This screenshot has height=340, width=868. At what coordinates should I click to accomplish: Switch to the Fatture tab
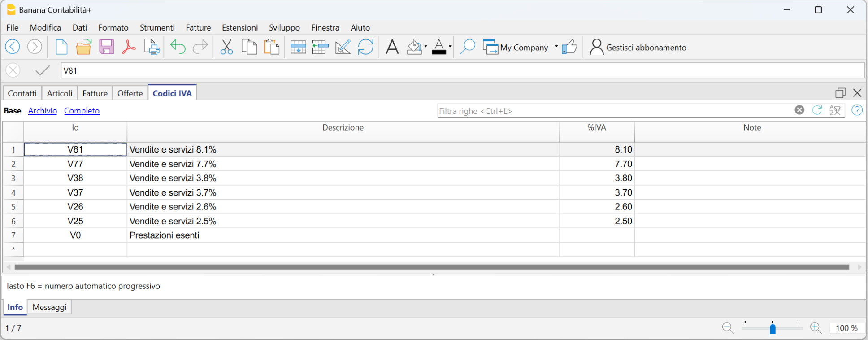pyautogui.click(x=95, y=93)
